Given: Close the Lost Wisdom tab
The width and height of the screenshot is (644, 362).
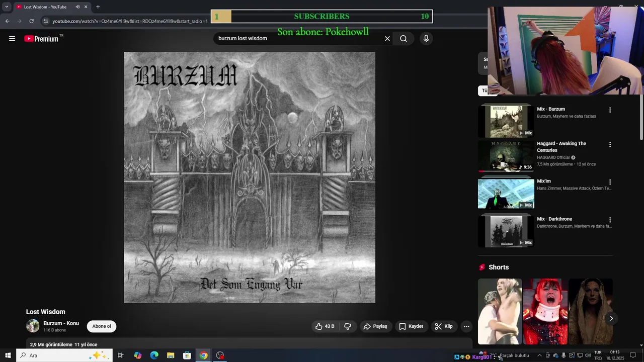Looking at the screenshot, I should pos(86,7).
